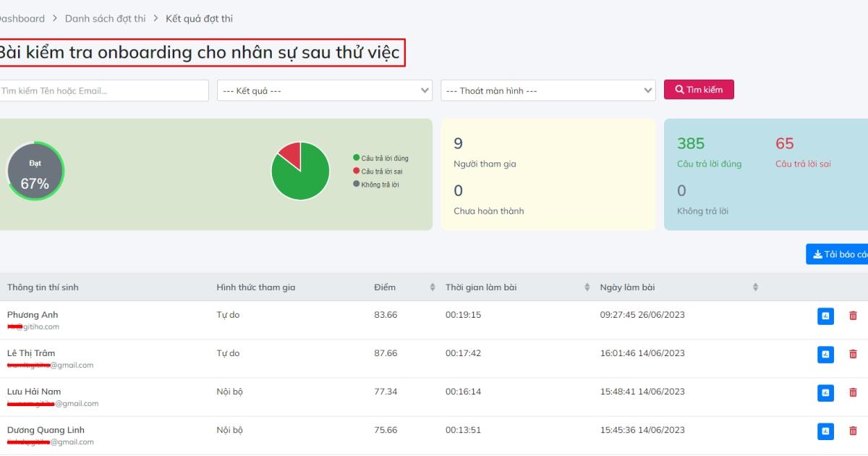Click date 15:48:41 14/06/2023
868x456 pixels.
tap(642, 392)
